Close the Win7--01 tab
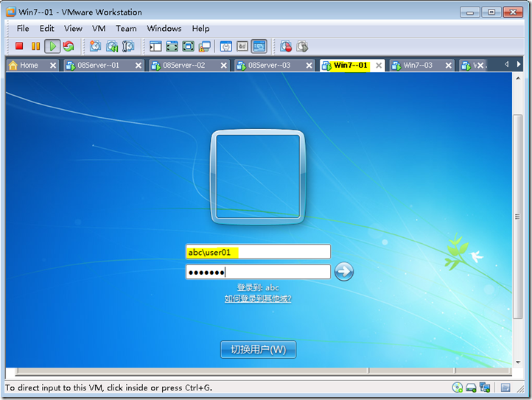This screenshot has height=400, width=532. (379, 66)
